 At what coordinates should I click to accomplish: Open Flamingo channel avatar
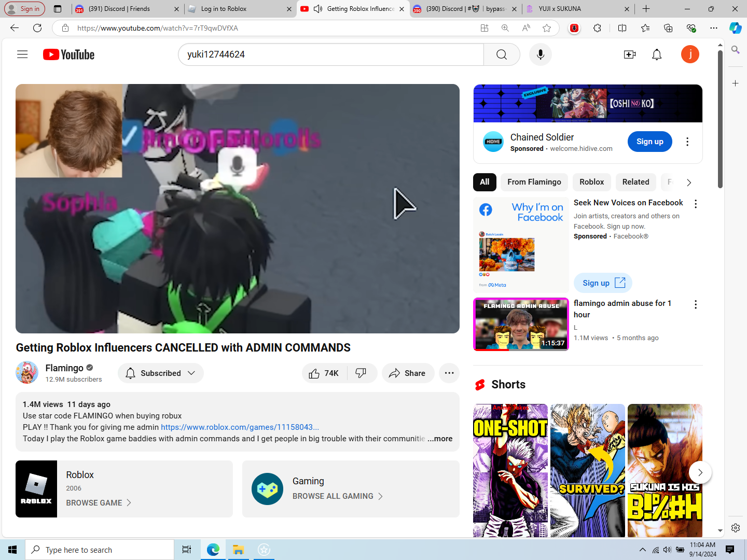point(27,373)
